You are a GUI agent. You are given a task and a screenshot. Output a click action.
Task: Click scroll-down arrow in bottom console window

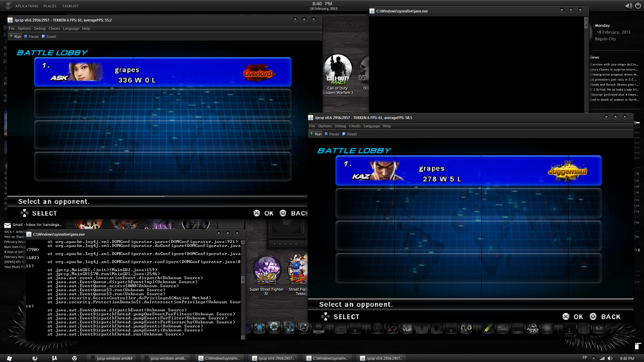pos(243,338)
